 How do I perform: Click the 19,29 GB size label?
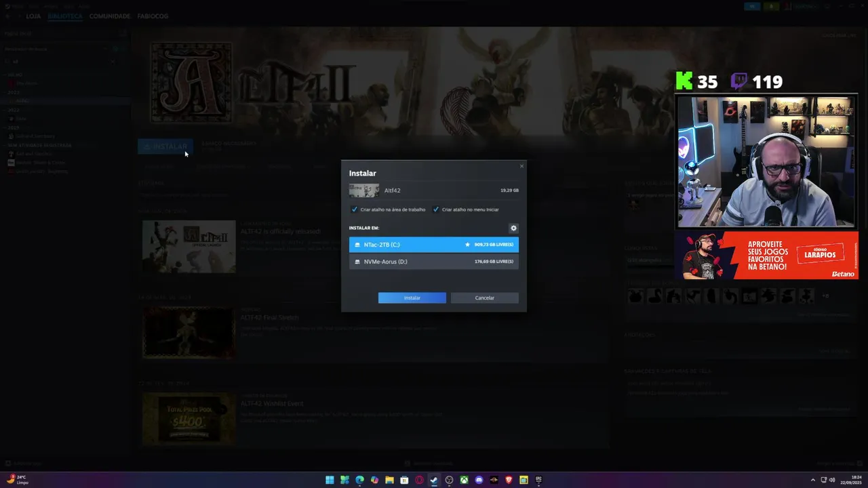tap(509, 190)
